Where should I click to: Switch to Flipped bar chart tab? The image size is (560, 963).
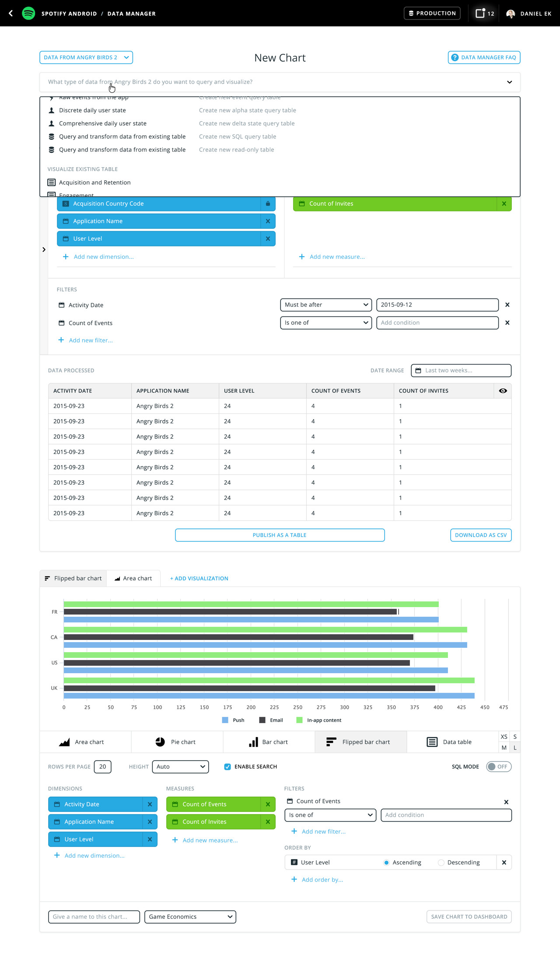click(x=73, y=578)
